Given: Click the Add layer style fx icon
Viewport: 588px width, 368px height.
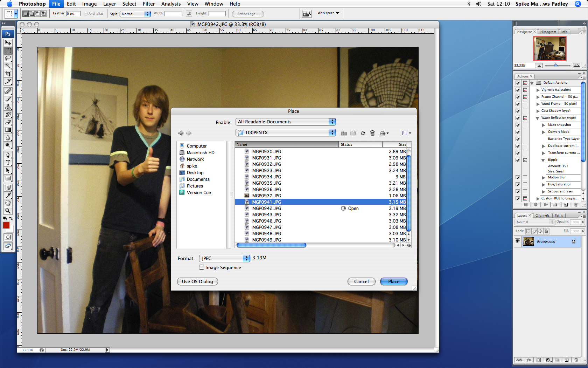Looking at the screenshot, I should point(529,360).
